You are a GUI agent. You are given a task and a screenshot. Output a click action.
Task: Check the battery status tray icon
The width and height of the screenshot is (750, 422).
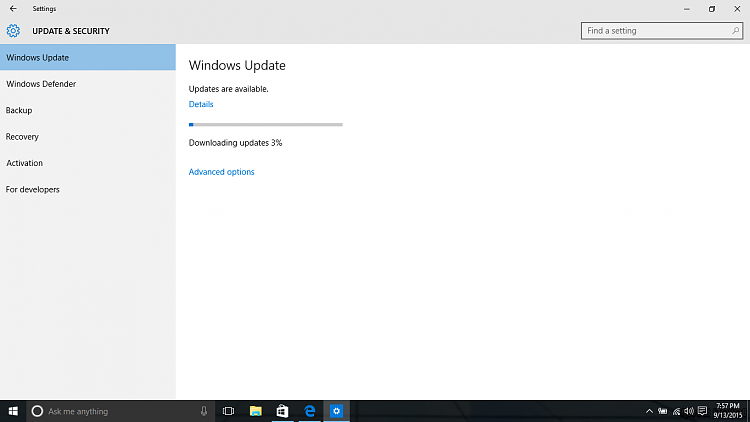click(x=662, y=411)
